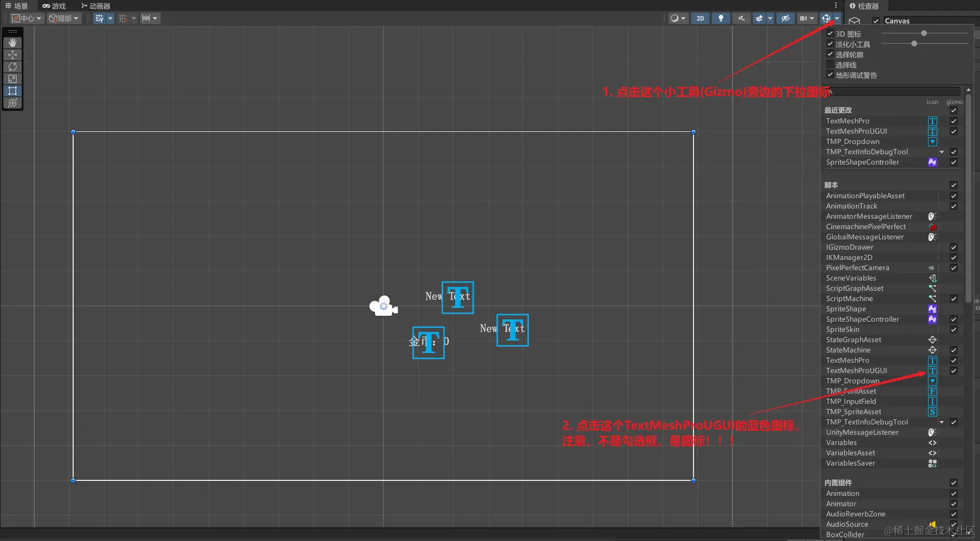This screenshot has height=541, width=980.
Task: Click the T gizmo over 金币 text
Action: pos(428,343)
